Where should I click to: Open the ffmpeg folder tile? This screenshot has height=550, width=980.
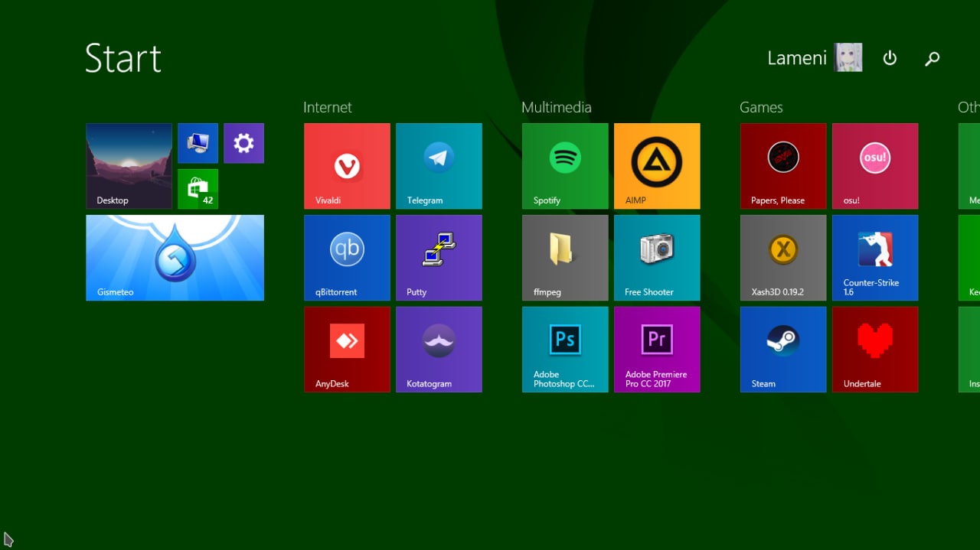pos(565,258)
